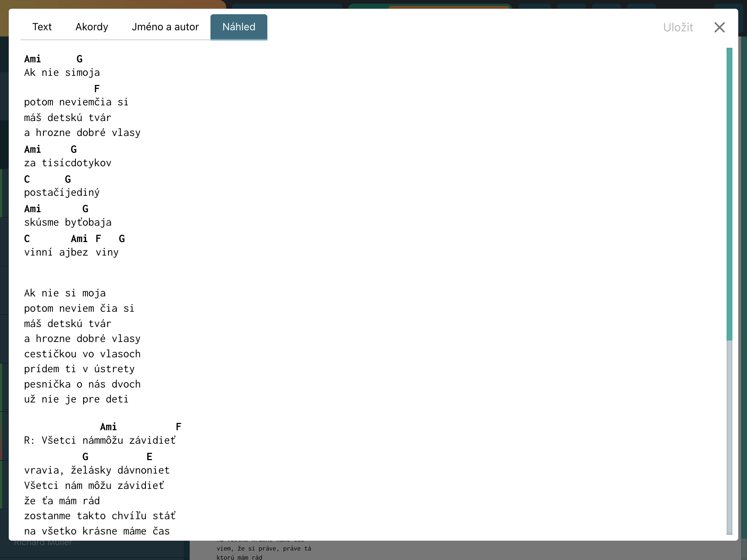Open the Akordy tab
Image resolution: width=747 pixels, height=560 pixels.
(92, 27)
